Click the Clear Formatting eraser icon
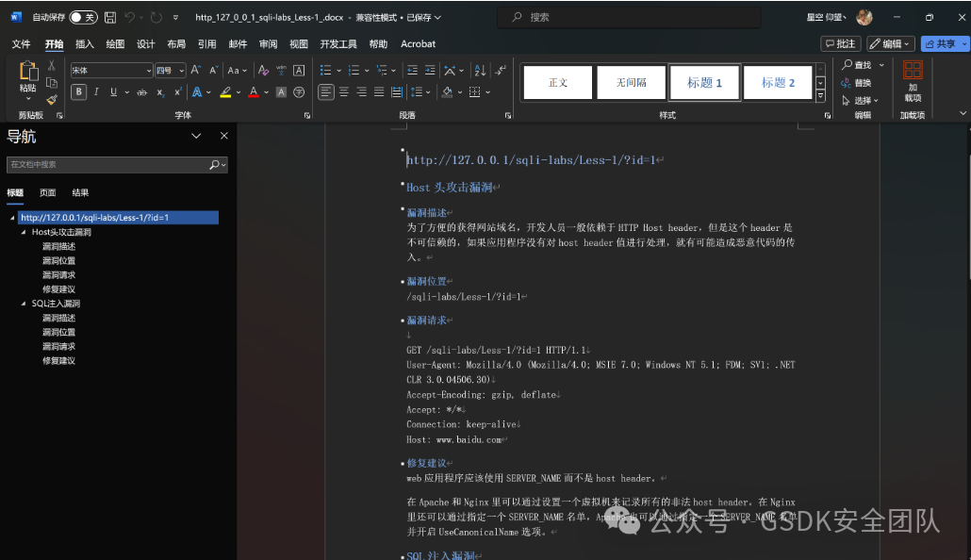The width and height of the screenshot is (971, 560). pos(263,70)
